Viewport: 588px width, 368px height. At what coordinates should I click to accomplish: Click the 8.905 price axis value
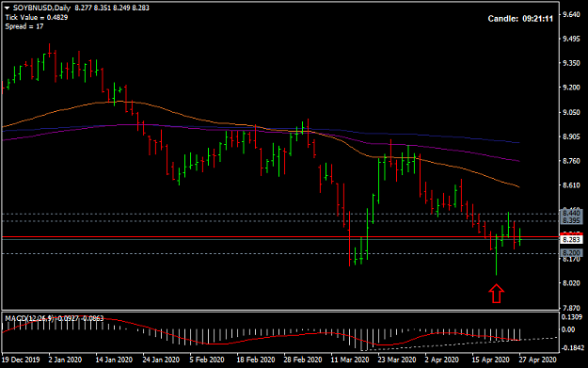pyautogui.click(x=571, y=136)
